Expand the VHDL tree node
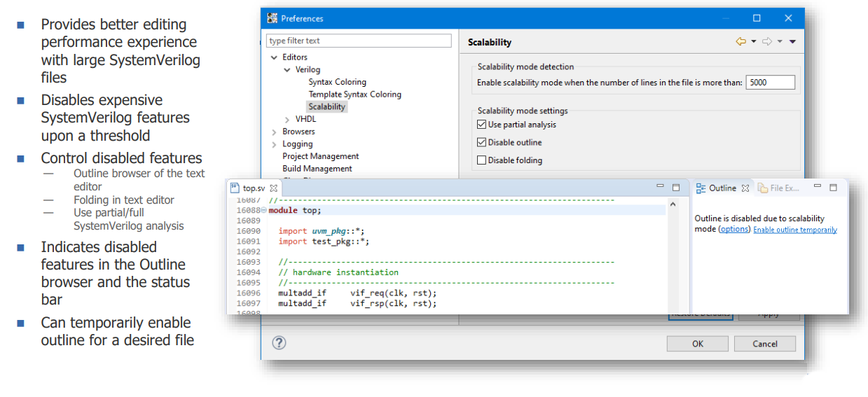 coord(287,120)
